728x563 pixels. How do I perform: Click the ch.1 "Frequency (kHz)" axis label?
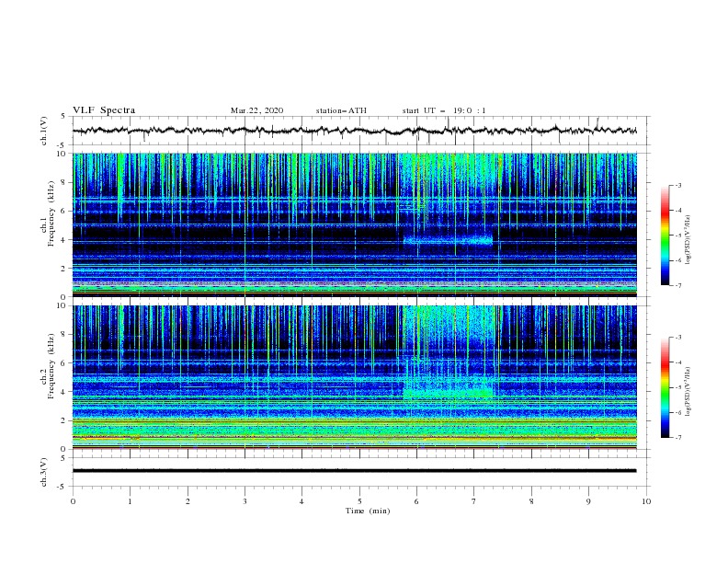pyautogui.click(x=51, y=212)
